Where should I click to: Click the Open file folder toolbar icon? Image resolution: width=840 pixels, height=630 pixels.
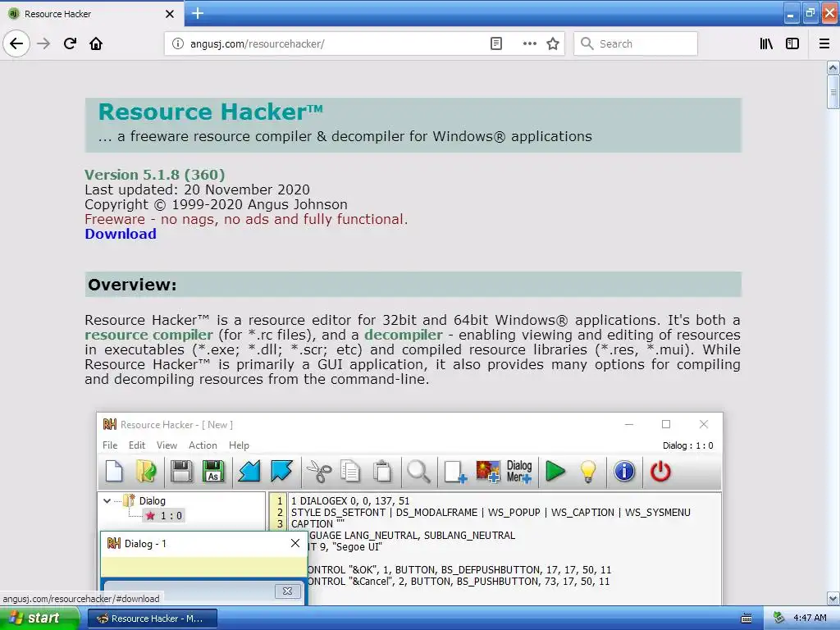(146, 472)
